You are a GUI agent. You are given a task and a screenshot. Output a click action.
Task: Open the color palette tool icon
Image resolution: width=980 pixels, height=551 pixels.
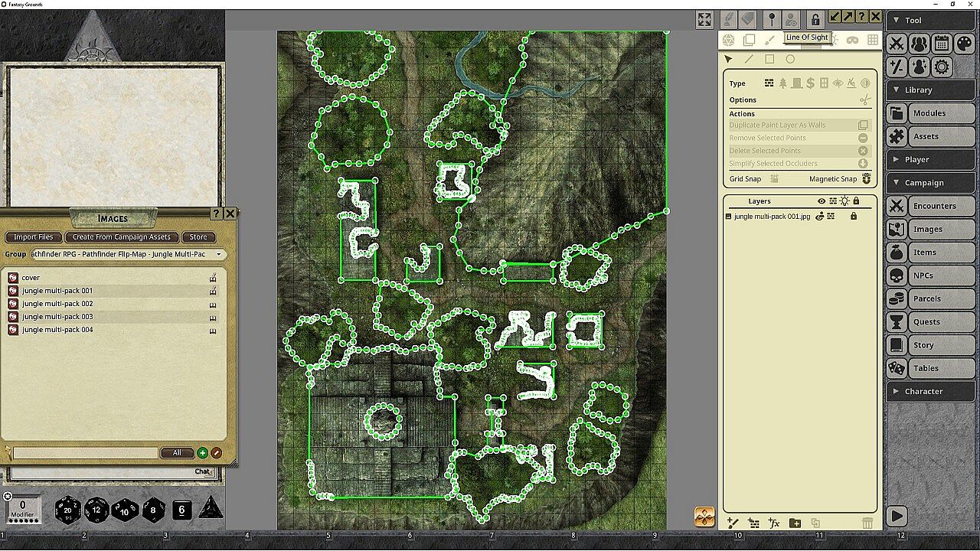[964, 44]
